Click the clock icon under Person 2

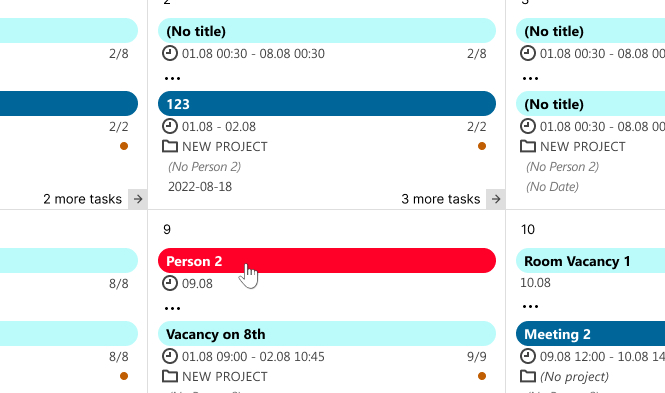click(170, 283)
